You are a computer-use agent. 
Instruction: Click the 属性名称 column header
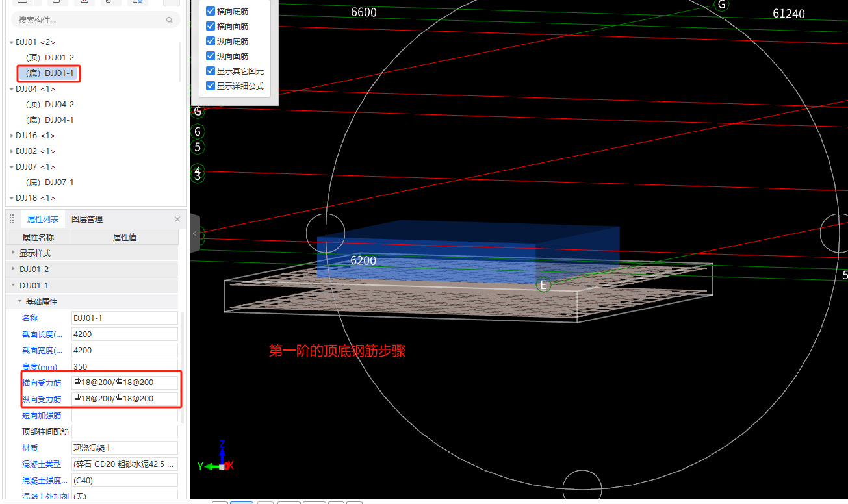[x=38, y=237]
